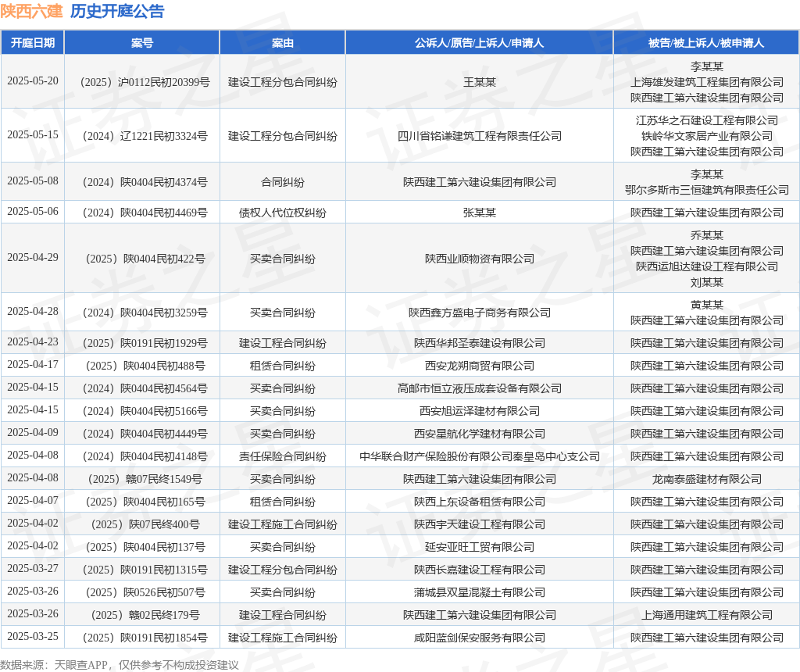Click date cell 2025-04-07
This screenshot has width=800, height=672.
[33, 501]
